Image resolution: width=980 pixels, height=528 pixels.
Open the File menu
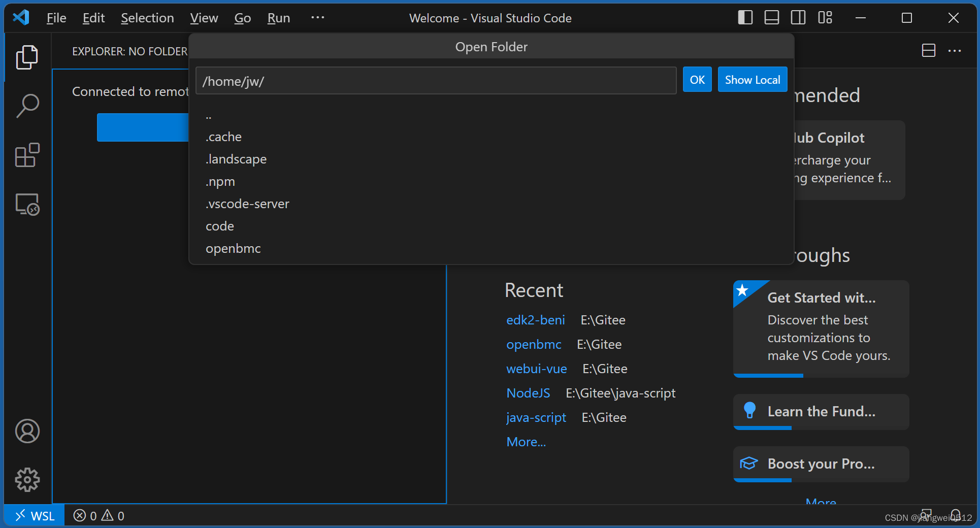point(56,18)
